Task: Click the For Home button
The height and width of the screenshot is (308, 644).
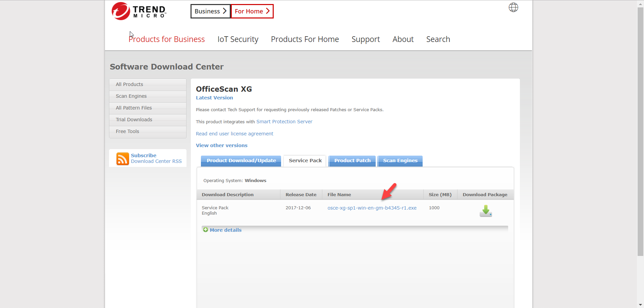Action: click(x=252, y=11)
